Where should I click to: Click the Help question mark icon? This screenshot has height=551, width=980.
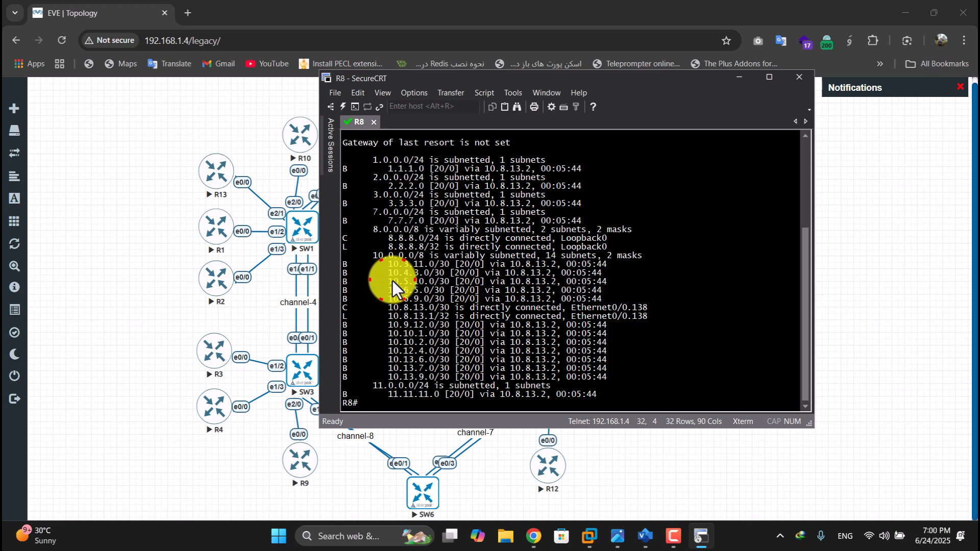click(x=593, y=107)
